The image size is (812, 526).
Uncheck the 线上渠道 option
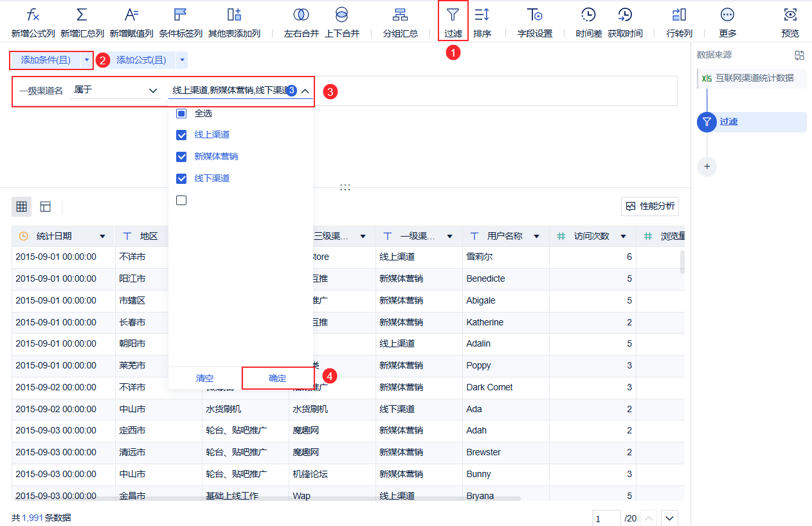point(181,135)
